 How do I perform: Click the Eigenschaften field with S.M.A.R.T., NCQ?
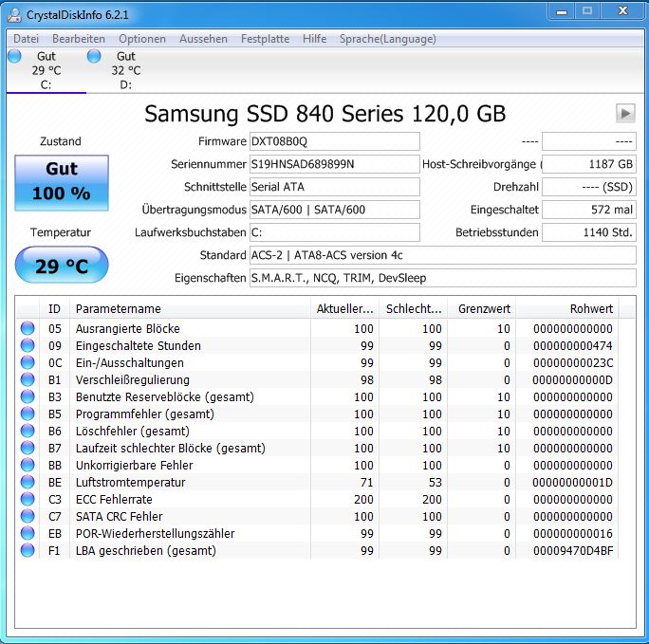[442, 278]
